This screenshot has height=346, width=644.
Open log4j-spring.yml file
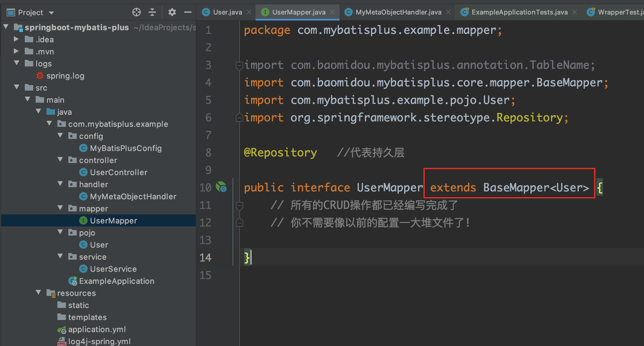[99, 341]
